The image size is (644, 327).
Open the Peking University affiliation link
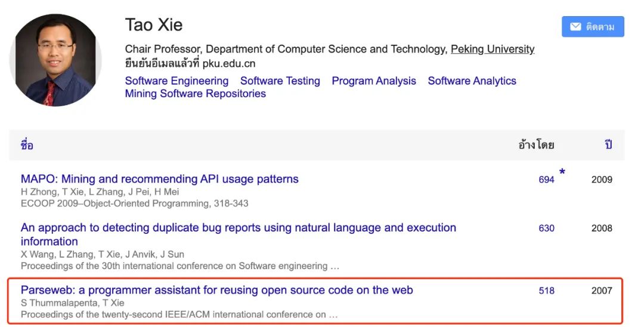tap(493, 50)
